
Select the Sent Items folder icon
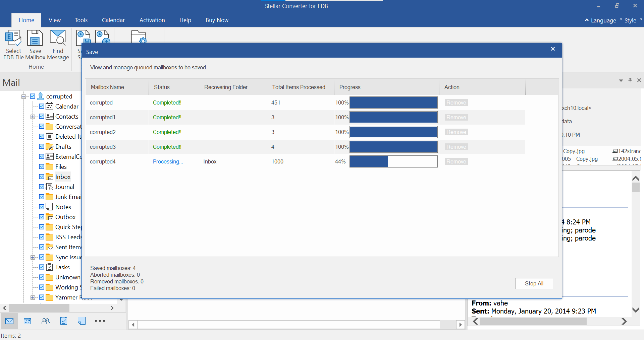point(49,247)
